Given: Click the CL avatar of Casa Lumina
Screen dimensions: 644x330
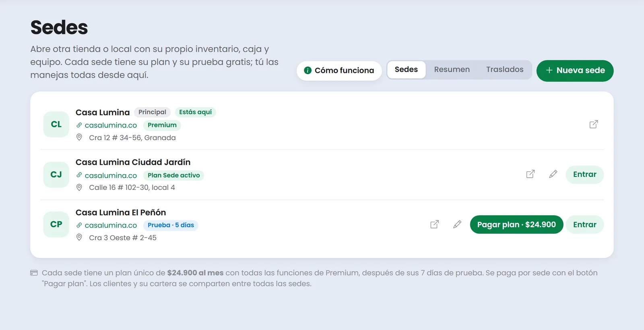Looking at the screenshot, I should point(56,124).
